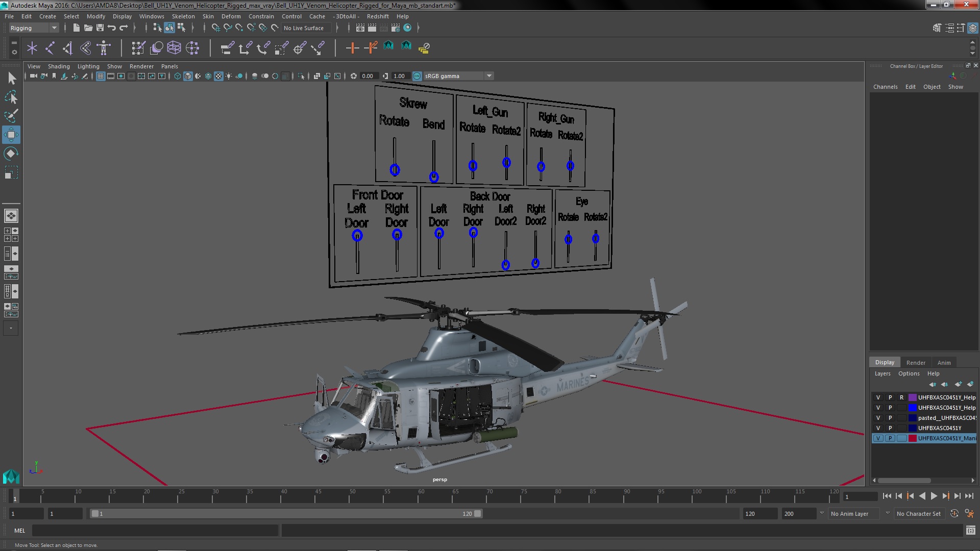Click the Auto keyframe toggle icon
This screenshot has width=980, height=551.
coord(954,514)
